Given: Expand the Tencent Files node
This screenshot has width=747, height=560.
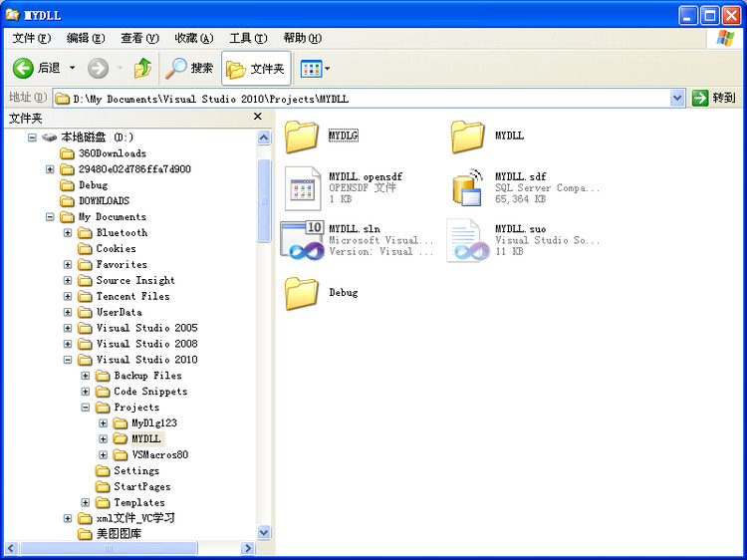Looking at the screenshot, I should [68, 297].
